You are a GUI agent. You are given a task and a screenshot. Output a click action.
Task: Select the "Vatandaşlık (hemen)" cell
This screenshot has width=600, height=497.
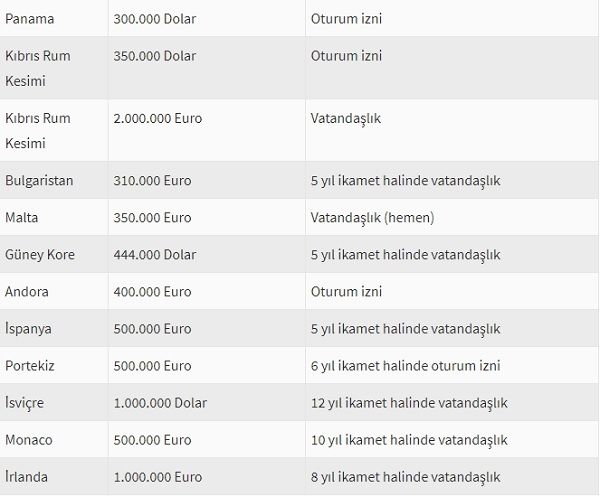pos(373,218)
